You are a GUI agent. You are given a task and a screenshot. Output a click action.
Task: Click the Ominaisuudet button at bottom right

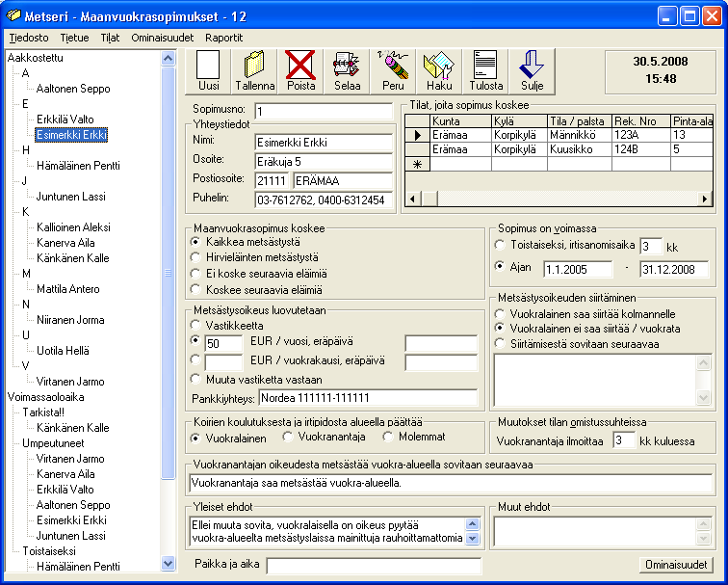click(676, 565)
